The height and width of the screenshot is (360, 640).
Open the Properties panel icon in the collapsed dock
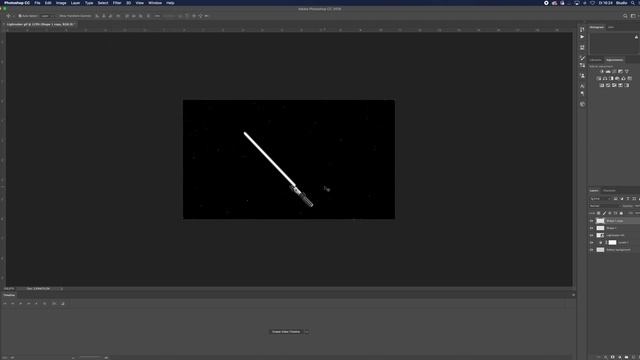tap(582, 48)
